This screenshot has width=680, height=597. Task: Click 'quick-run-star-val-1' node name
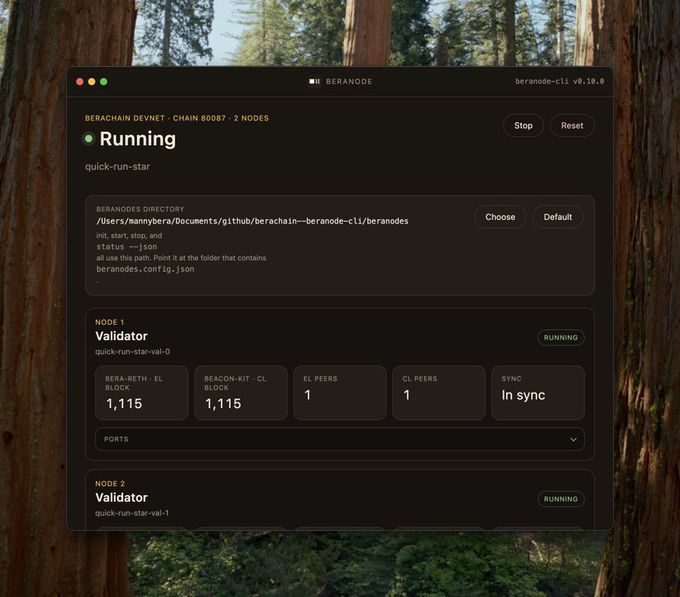(132, 513)
